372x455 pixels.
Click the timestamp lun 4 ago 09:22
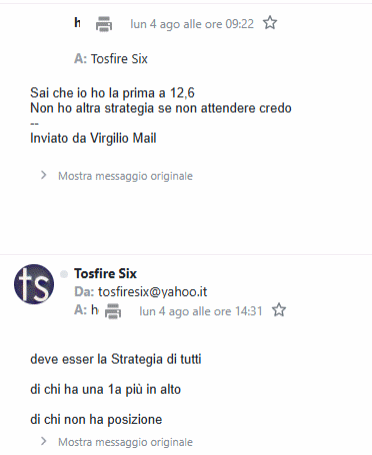pos(192,24)
